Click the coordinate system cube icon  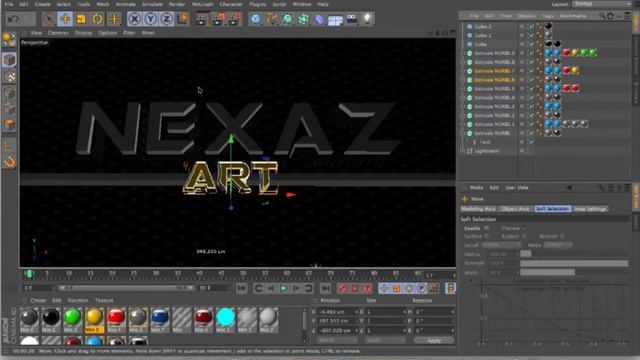coord(183,19)
